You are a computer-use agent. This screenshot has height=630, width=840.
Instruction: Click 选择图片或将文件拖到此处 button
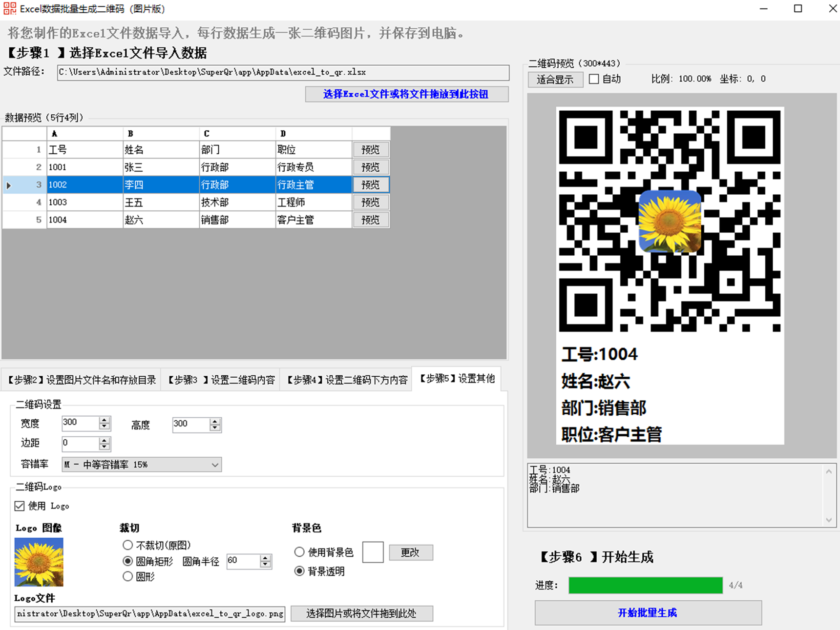coord(361,613)
